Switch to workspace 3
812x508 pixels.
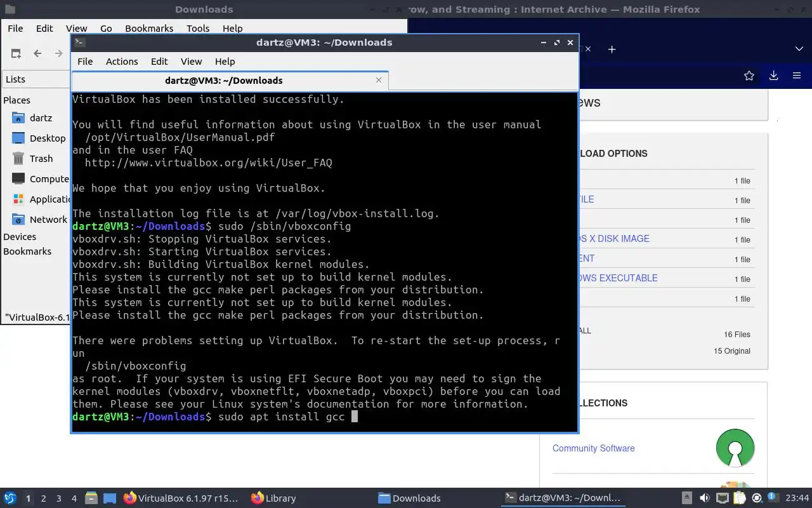click(59, 498)
